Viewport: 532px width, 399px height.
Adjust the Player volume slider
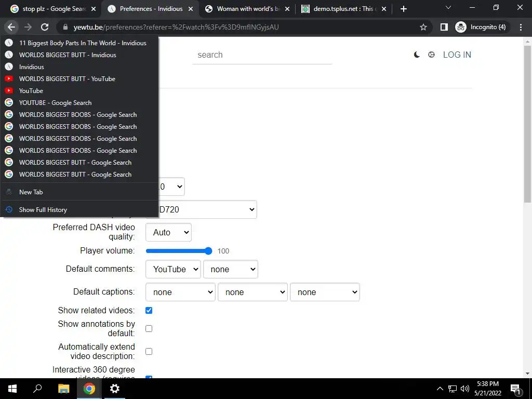(179, 251)
